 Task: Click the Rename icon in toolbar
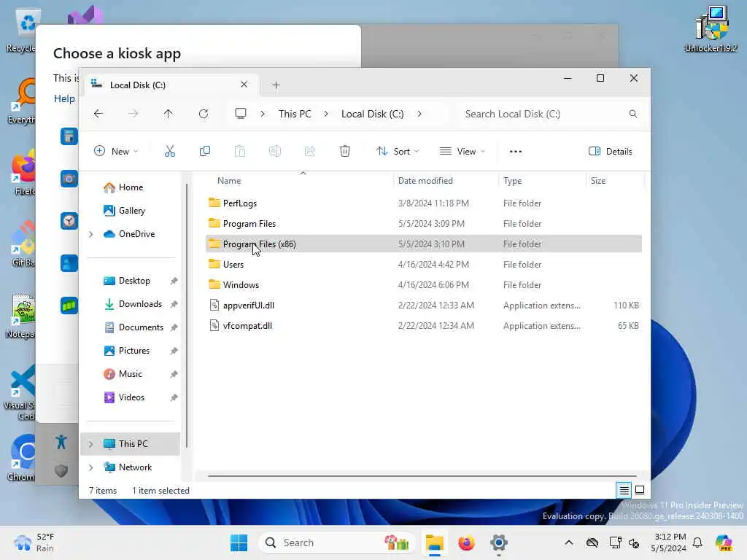(x=275, y=152)
